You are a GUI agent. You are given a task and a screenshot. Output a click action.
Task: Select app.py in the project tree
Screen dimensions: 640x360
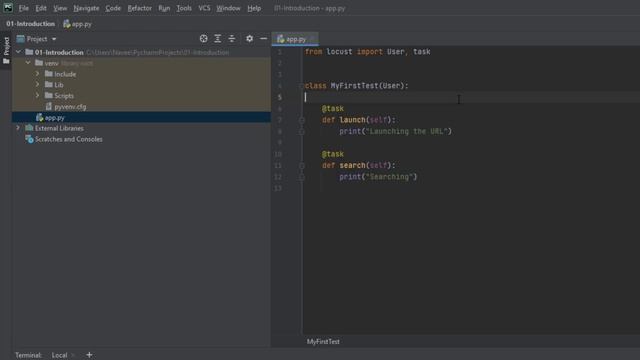[x=141, y=118]
